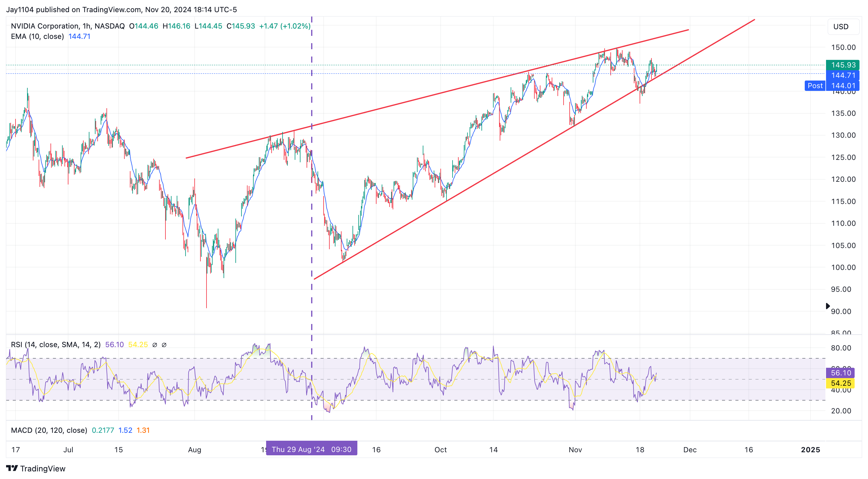Click the yellow 54.25 tag on RSI axis

[x=841, y=383]
